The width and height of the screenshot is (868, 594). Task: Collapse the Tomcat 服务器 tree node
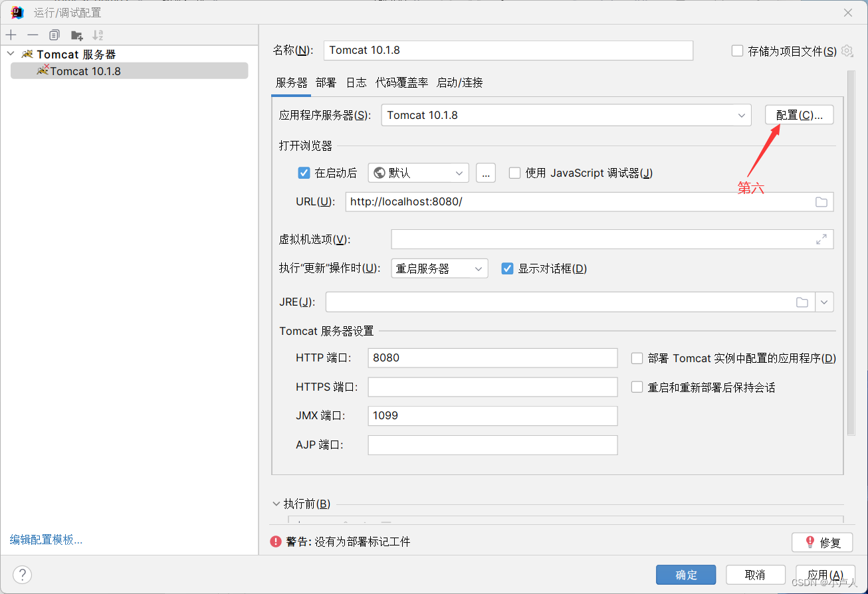pyautogui.click(x=10, y=54)
